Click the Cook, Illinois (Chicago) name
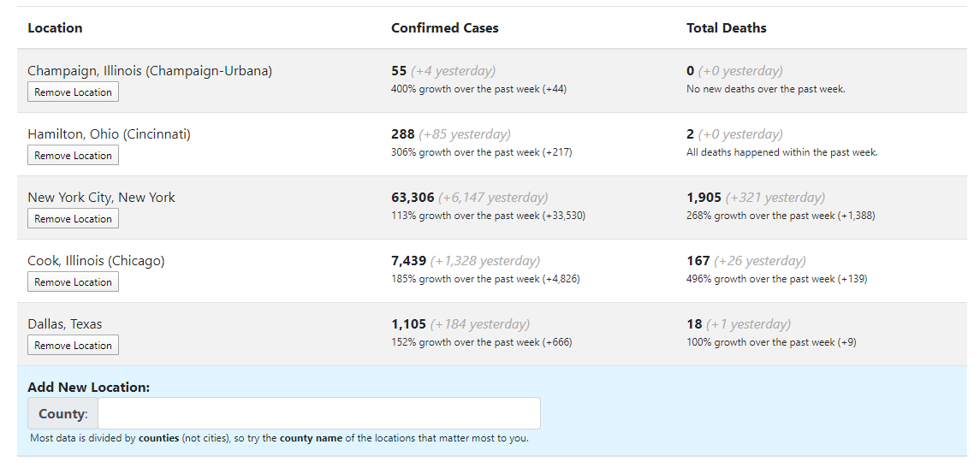The height and width of the screenshot is (468, 980). pyautogui.click(x=96, y=261)
